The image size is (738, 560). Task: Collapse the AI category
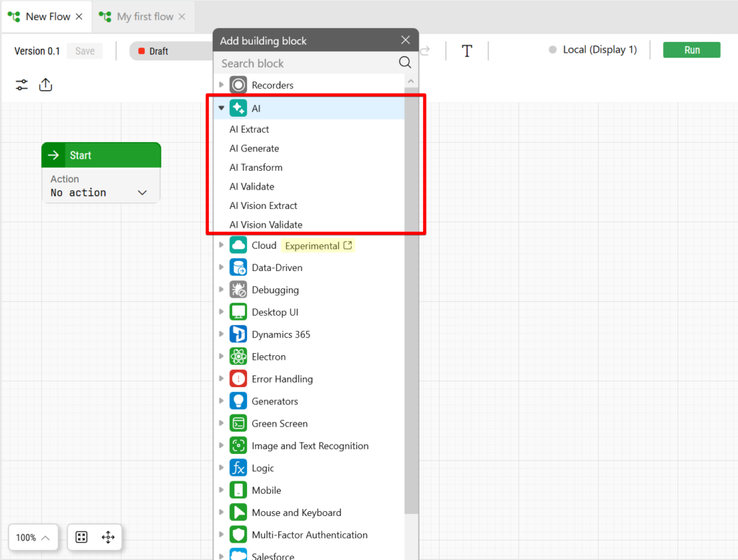click(221, 108)
